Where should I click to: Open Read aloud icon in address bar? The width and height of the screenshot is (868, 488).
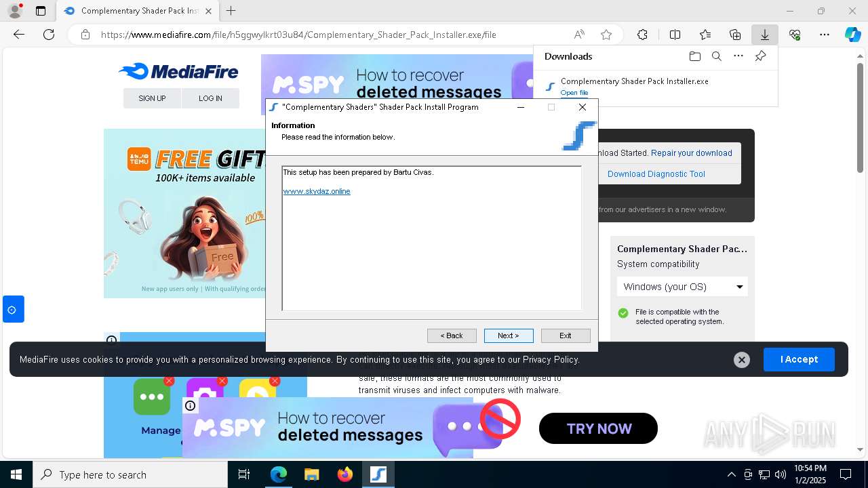[x=579, y=35]
